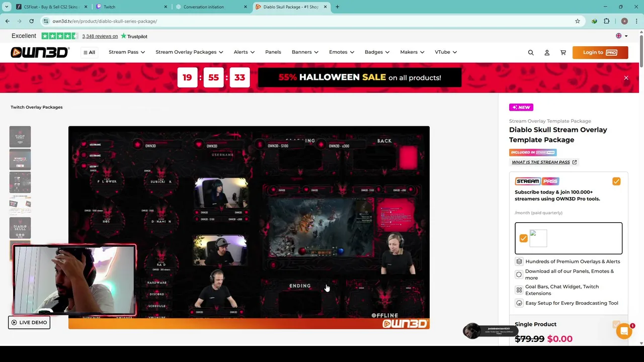This screenshot has width=644, height=362.
Task: Expand the VTube menu
Action: [x=446, y=52]
